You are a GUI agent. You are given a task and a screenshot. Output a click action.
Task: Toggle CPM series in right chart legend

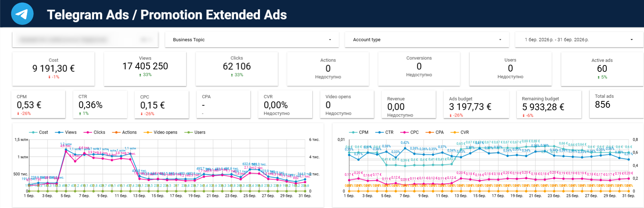(359, 132)
